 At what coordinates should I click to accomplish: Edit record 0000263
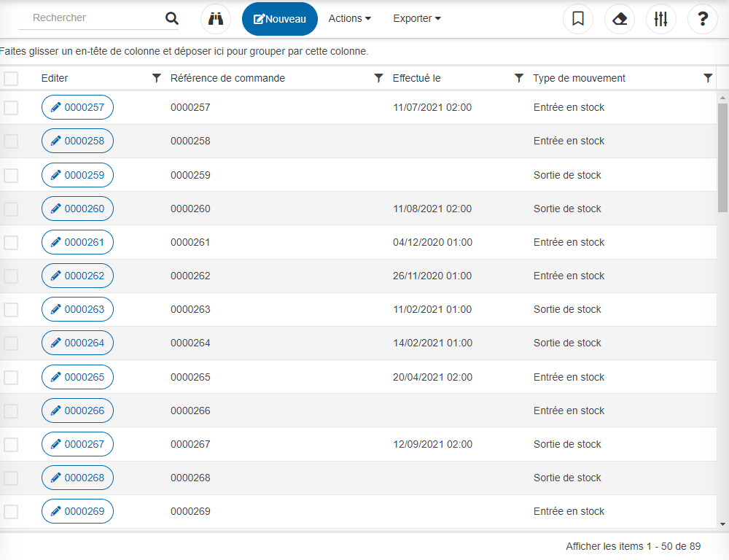77,309
